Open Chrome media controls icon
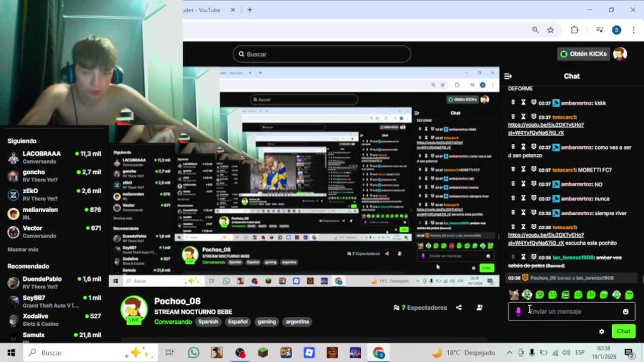Image resolution: width=644 pixels, height=362 pixels. [x=599, y=30]
